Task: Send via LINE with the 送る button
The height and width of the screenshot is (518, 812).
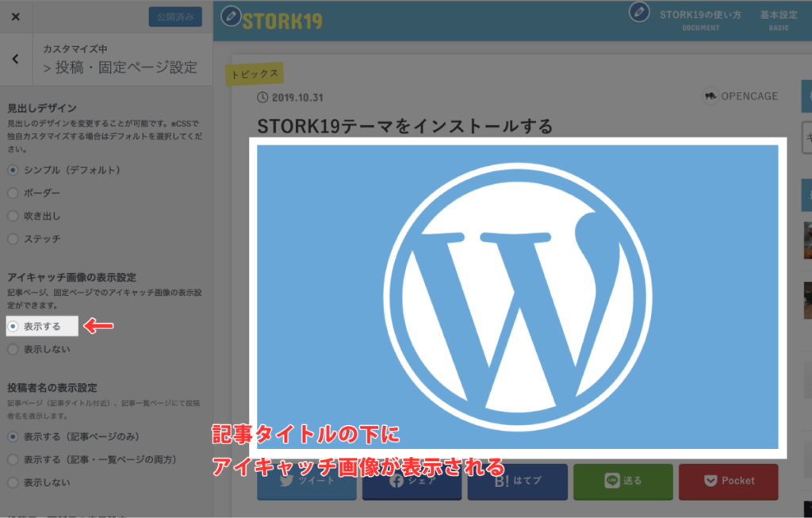Action: point(623,482)
